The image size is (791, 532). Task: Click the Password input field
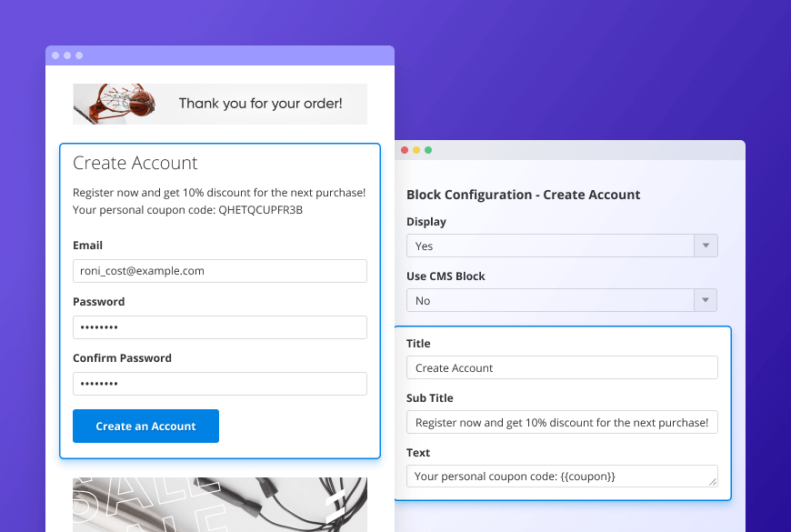[x=219, y=327]
